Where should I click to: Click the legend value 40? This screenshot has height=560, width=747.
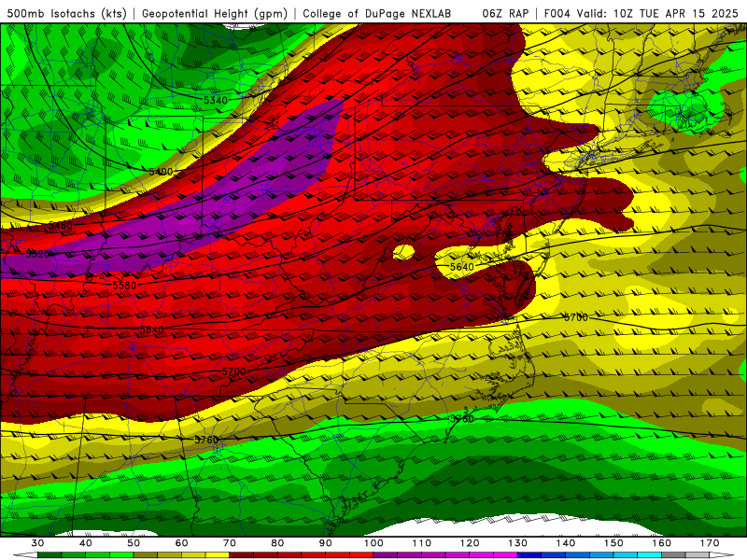pyautogui.click(x=86, y=543)
